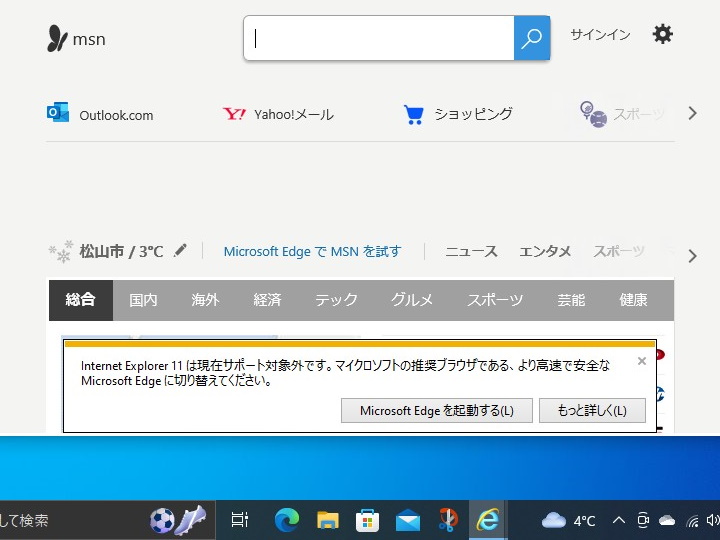The width and height of the screenshot is (720, 540).
Task: Click the shopping cart icon
Action: point(414,114)
